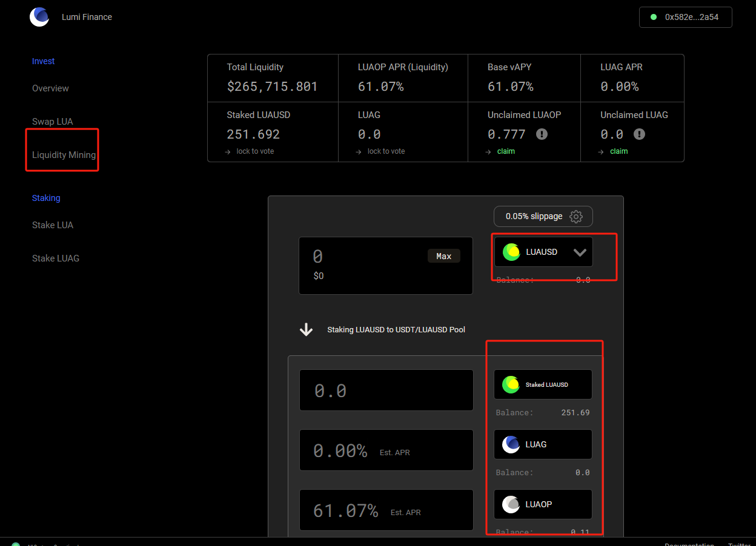This screenshot has width=756, height=546.
Task: Click the LUAOP APR (Liquidity) label
Action: (403, 67)
